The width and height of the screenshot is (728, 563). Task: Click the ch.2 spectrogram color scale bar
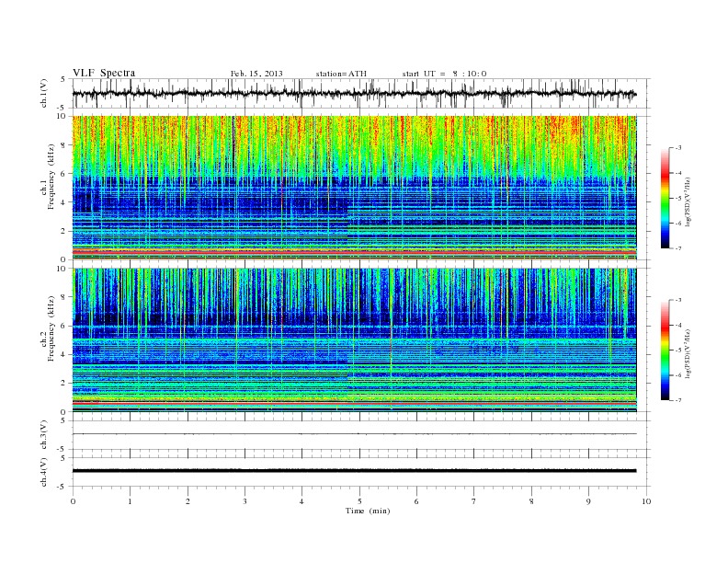click(x=665, y=350)
